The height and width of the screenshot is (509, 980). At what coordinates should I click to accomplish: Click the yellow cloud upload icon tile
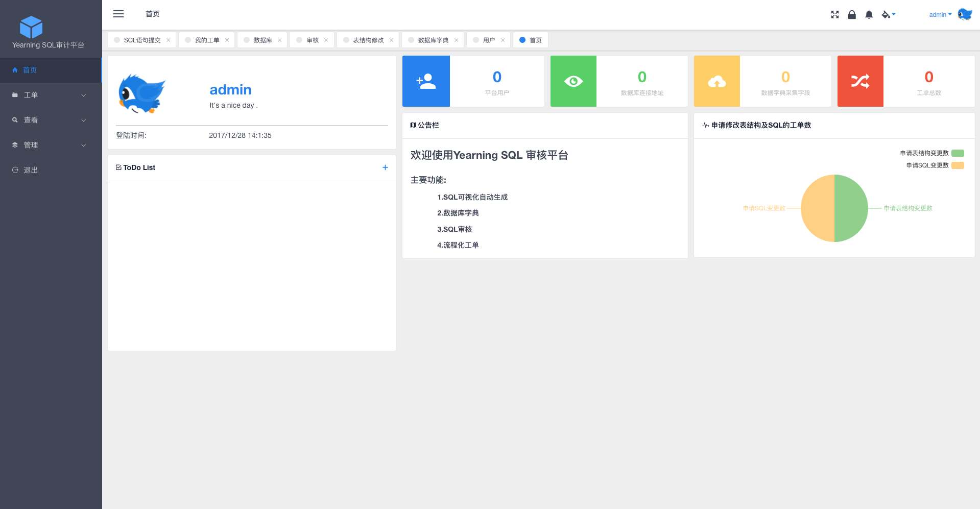(x=716, y=81)
